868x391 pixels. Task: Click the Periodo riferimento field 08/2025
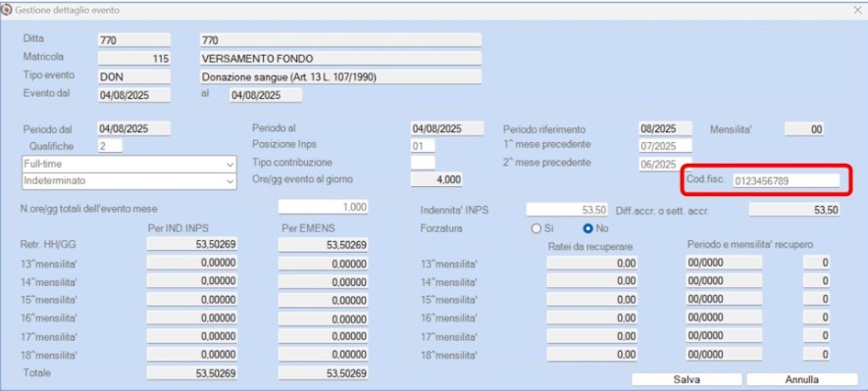click(665, 128)
